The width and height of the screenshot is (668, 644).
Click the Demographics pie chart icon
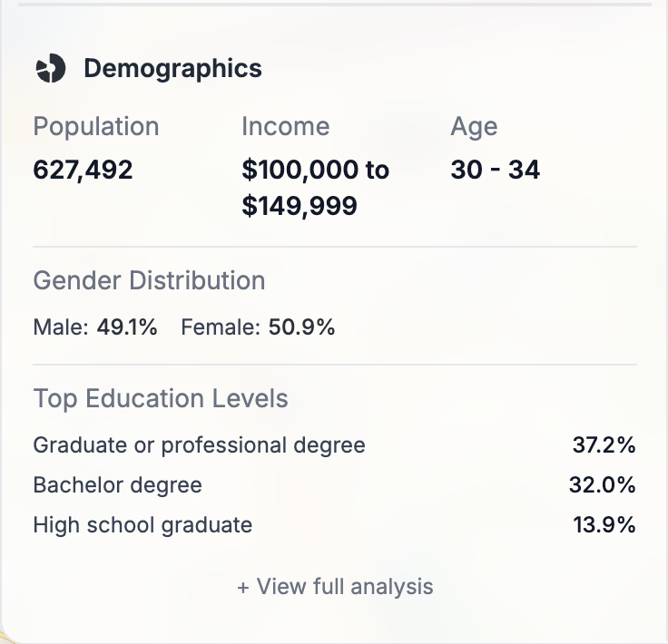point(51,68)
